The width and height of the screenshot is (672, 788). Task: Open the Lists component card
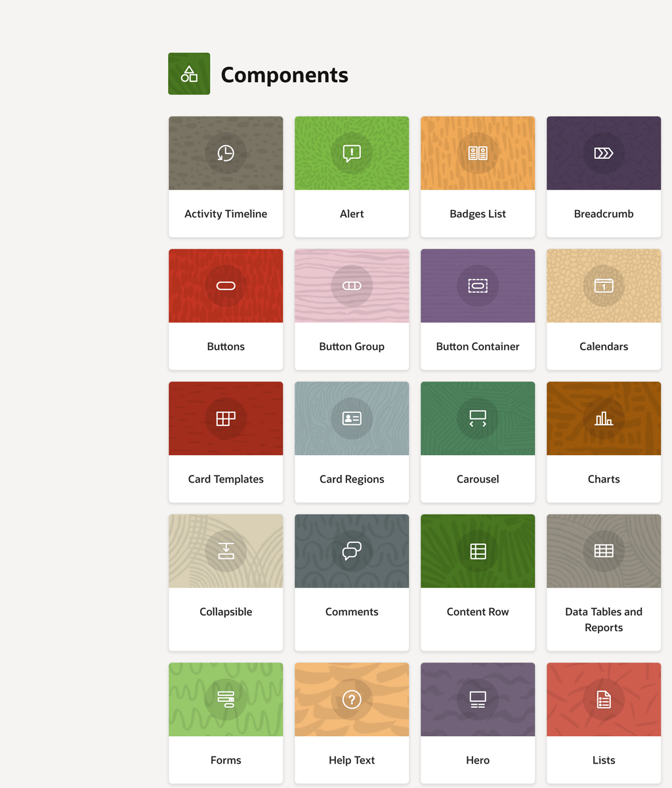click(x=604, y=760)
